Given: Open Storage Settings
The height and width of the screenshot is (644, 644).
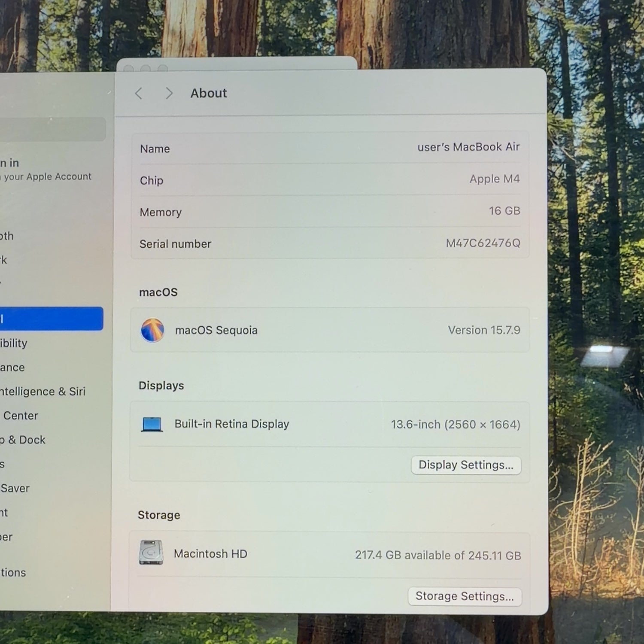Looking at the screenshot, I should coord(465,596).
